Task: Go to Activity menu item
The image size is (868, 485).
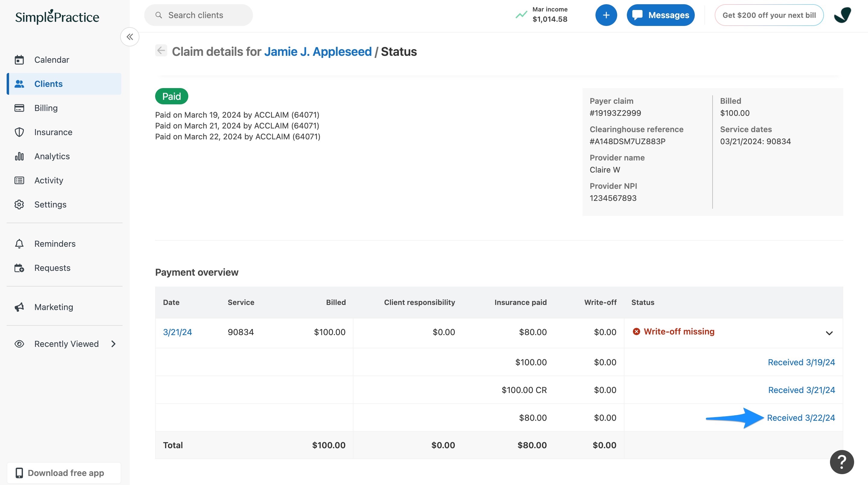Action: tap(64, 181)
